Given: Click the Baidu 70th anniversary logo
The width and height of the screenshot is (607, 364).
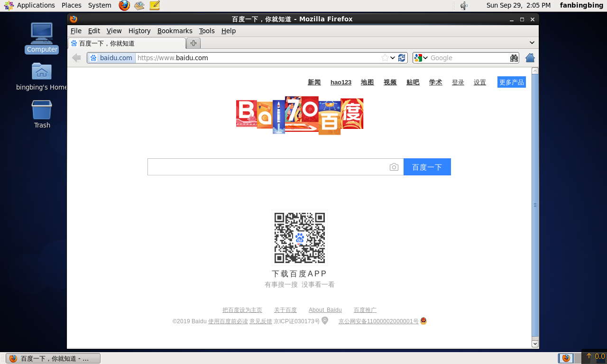Looking at the screenshot, I should click(300, 116).
